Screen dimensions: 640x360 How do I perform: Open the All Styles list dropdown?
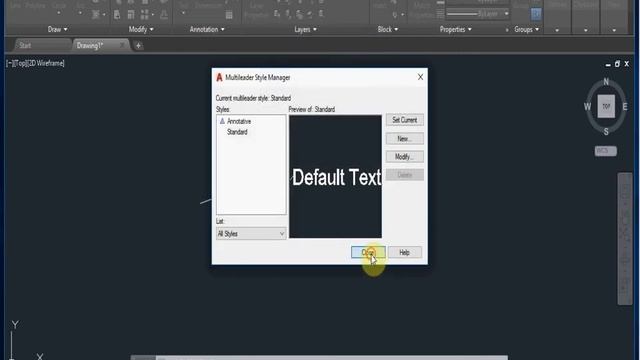coord(251,233)
